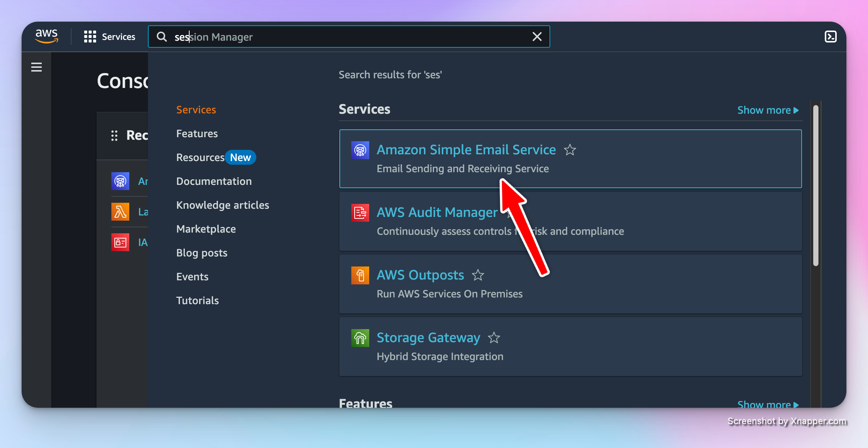Click the AWS Outposts service icon
The width and height of the screenshot is (868, 448).
tap(360, 275)
